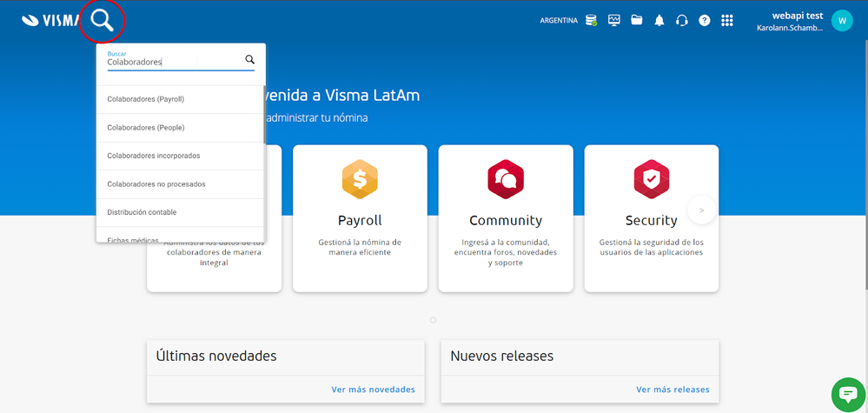Show notifications bell
This screenshot has width=868, height=413.
point(659,21)
